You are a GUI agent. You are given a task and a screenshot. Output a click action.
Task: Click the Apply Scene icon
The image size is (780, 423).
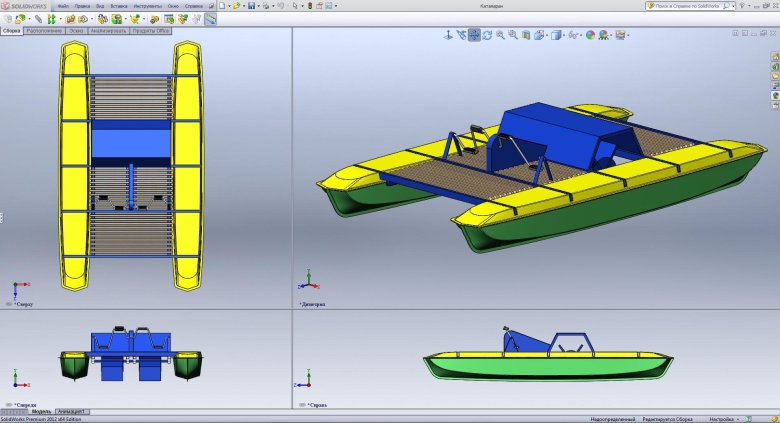[x=606, y=35]
